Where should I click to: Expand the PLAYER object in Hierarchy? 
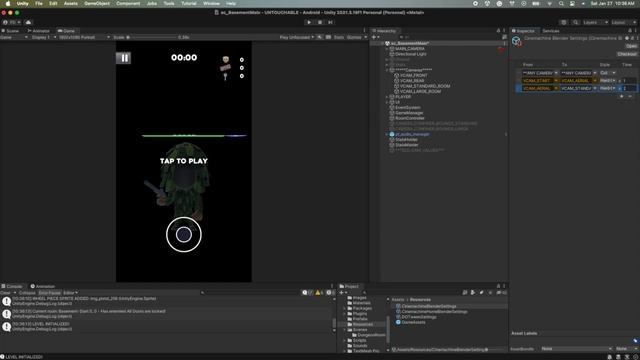click(x=387, y=97)
